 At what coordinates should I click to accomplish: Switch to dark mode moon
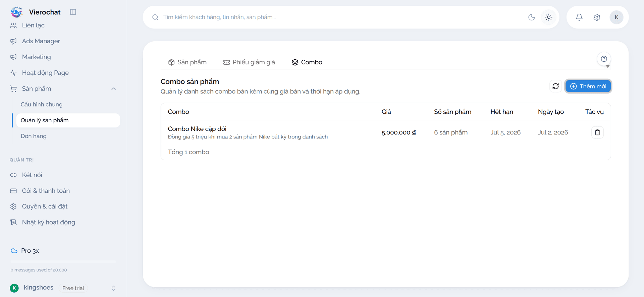pyautogui.click(x=531, y=17)
